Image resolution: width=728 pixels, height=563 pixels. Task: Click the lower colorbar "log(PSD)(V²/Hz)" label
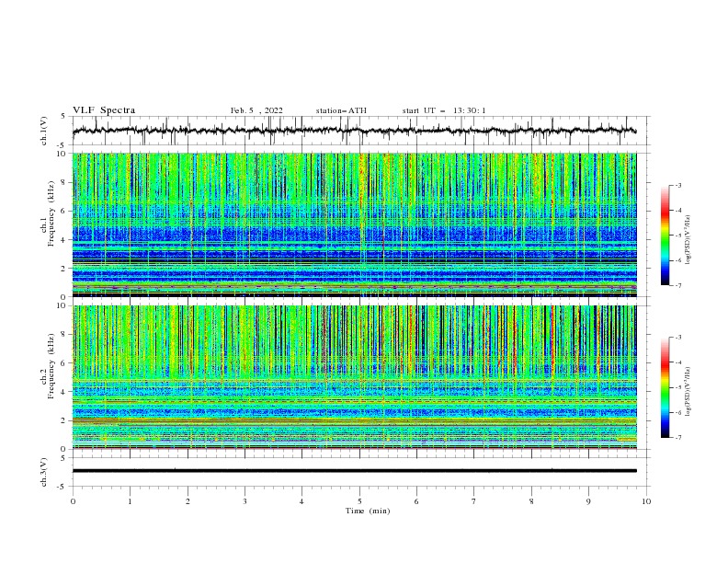pos(688,392)
